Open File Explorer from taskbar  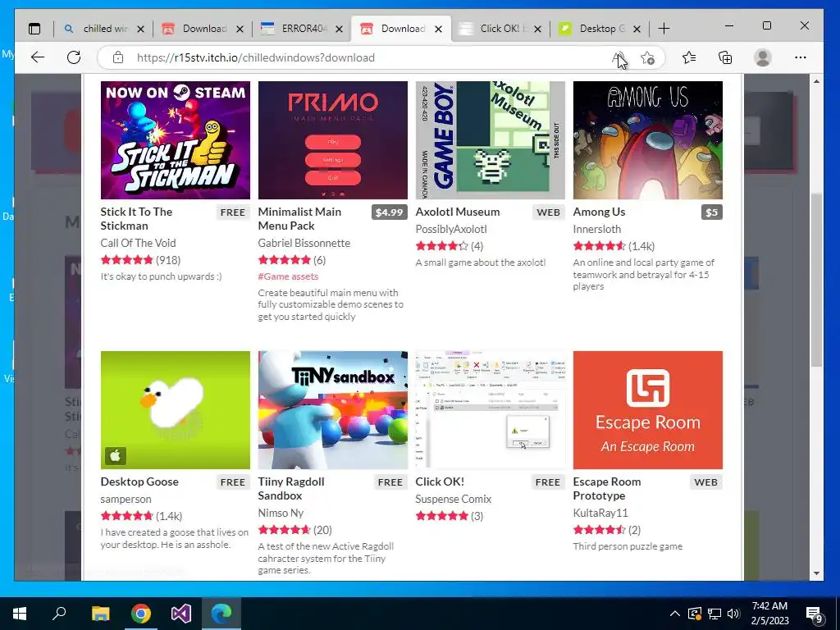coord(100,614)
